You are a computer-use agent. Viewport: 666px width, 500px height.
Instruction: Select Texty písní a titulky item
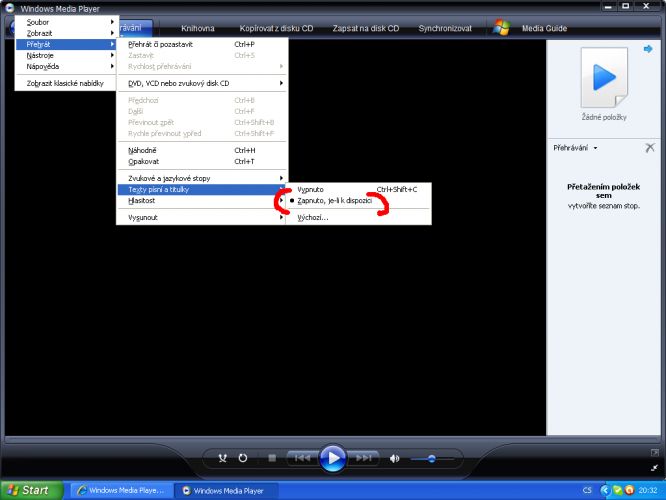202,189
